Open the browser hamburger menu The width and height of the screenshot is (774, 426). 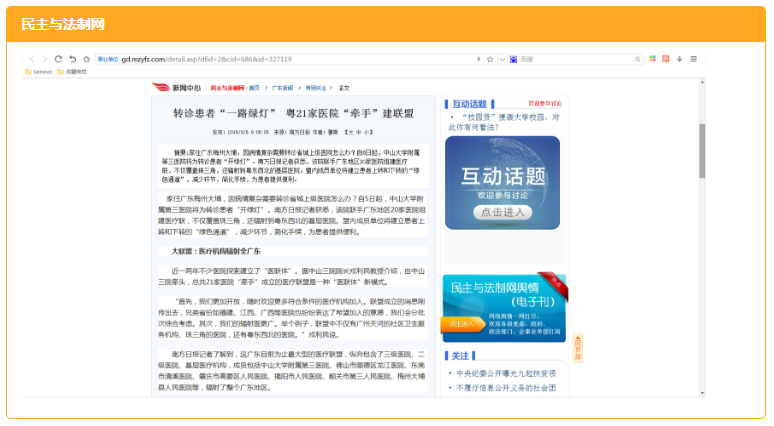pyautogui.click(x=694, y=59)
